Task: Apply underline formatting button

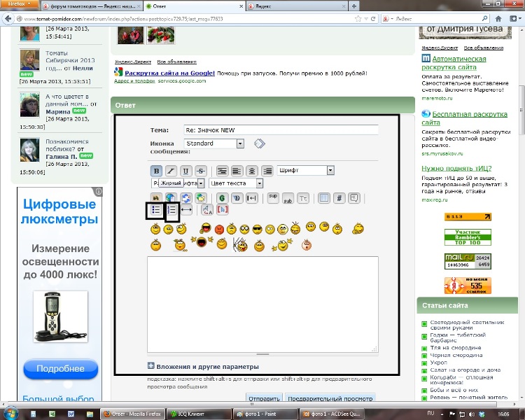Action: [x=185, y=170]
